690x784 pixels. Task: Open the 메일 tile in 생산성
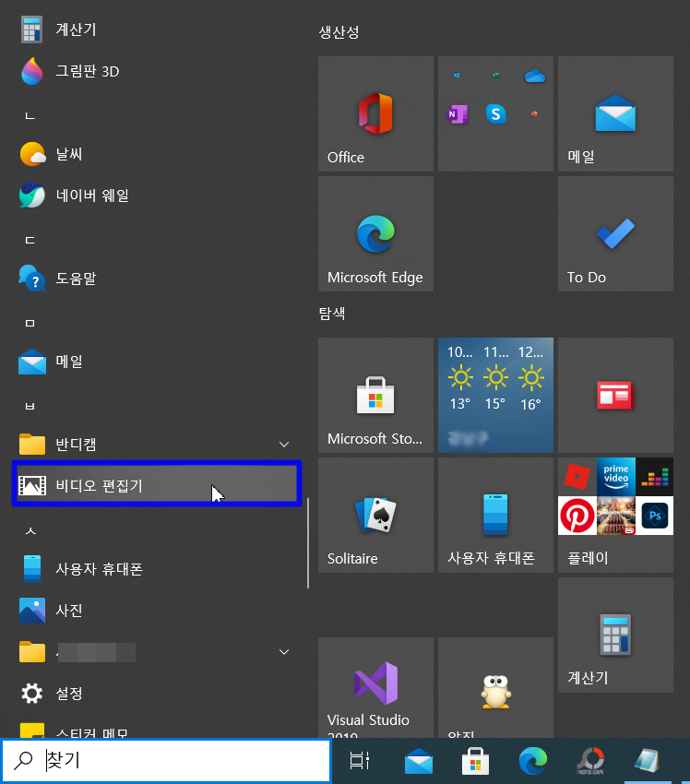coord(615,113)
